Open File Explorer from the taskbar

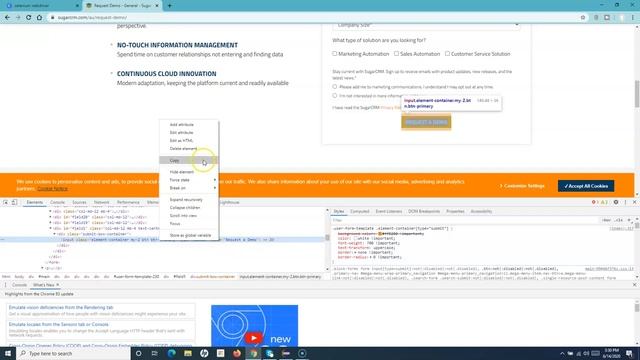(x=188, y=353)
